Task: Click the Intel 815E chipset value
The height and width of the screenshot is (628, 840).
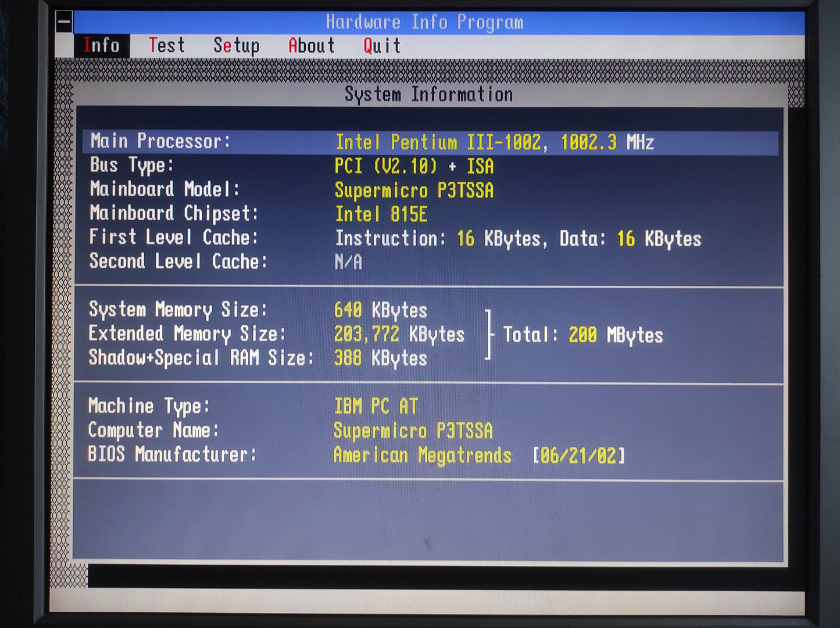Action: coord(382,214)
